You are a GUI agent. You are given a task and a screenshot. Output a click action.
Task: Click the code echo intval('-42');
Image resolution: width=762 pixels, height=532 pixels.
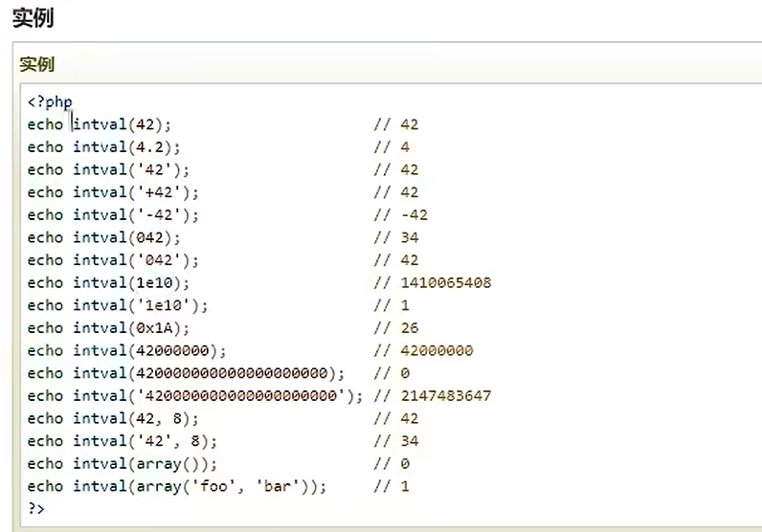point(113,214)
